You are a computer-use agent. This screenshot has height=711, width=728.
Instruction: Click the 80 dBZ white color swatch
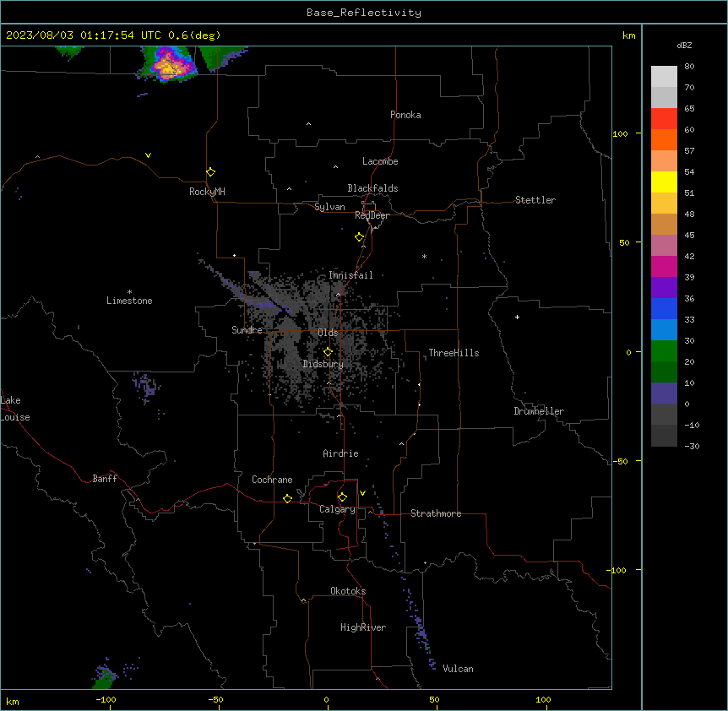click(664, 77)
